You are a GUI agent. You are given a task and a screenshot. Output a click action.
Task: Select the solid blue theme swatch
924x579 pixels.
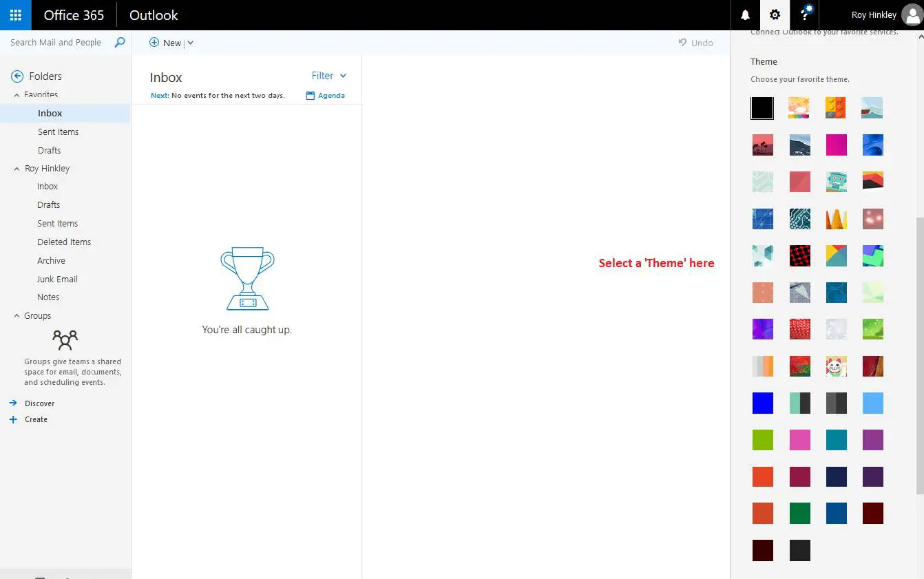click(763, 403)
